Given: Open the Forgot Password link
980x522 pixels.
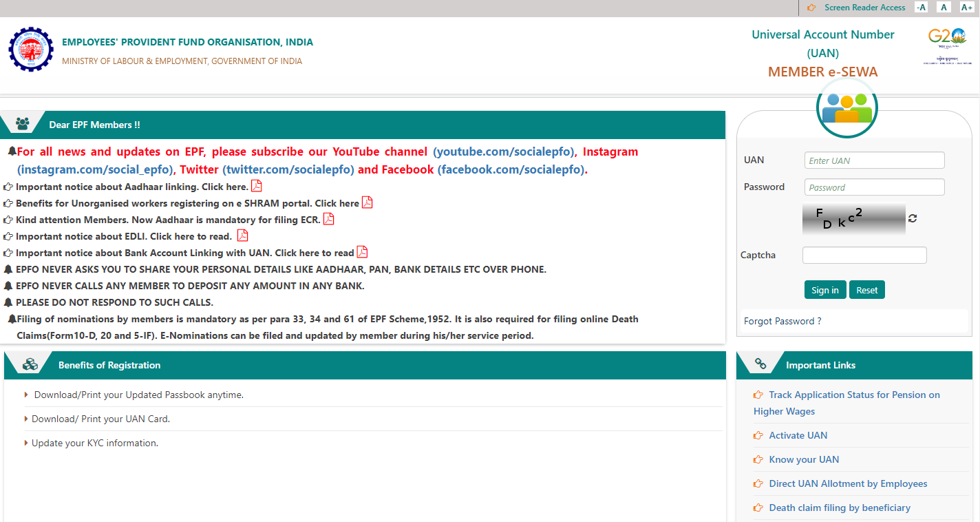Looking at the screenshot, I should 782,321.
